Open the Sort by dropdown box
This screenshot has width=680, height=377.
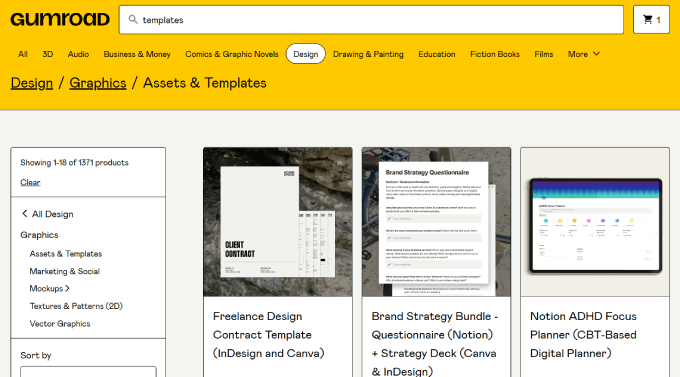coord(88,371)
